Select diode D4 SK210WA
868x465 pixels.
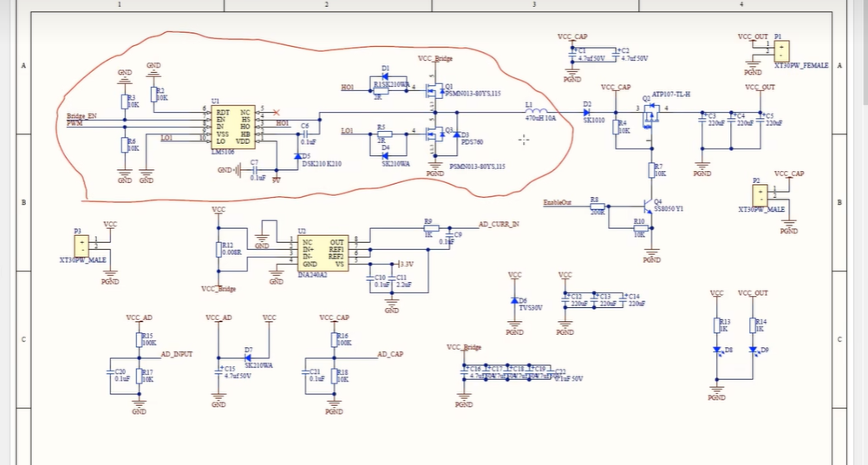pyautogui.click(x=385, y=154)
